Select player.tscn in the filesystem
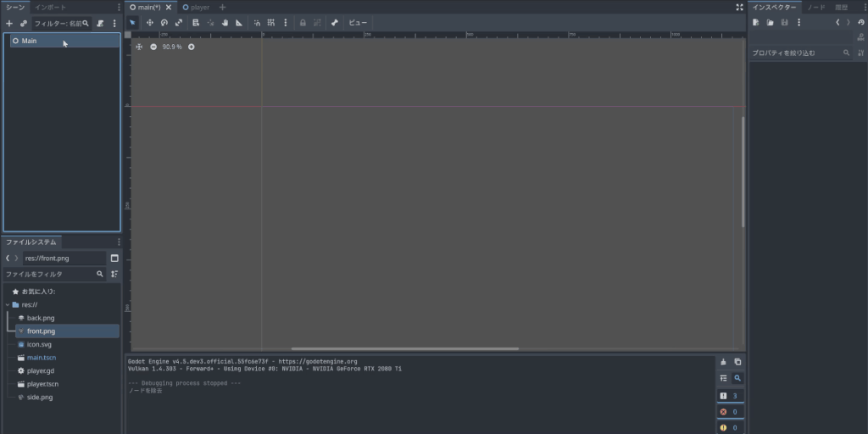The width and height of the screenshot is (868, 434). pyautogui.click(x=68, y=384)
